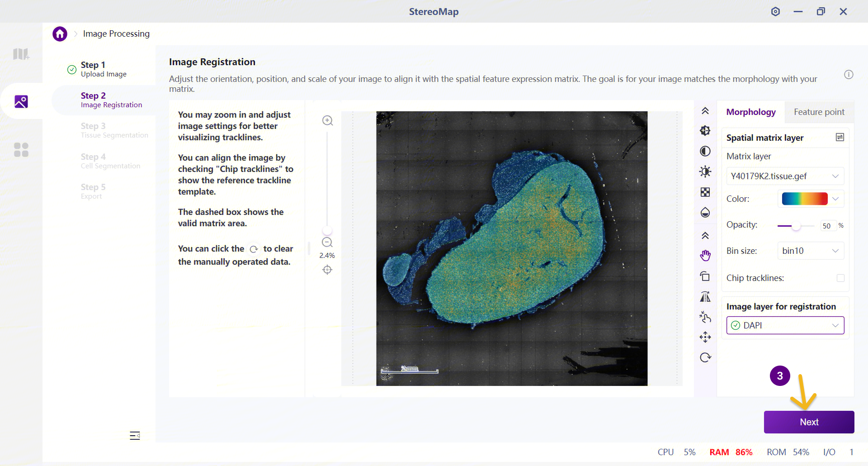Enable the Chip tracklines checkbox
The image size is (868, 466).
[840, 278]
